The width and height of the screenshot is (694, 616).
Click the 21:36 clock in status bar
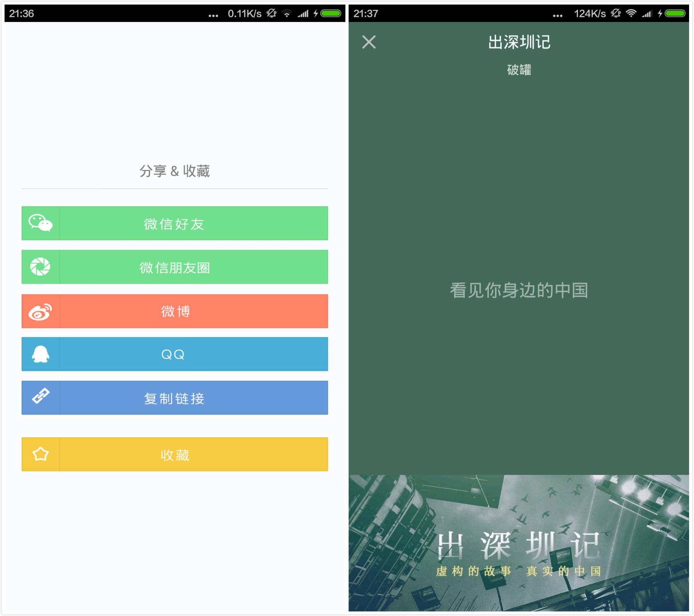tap(22, 14)
